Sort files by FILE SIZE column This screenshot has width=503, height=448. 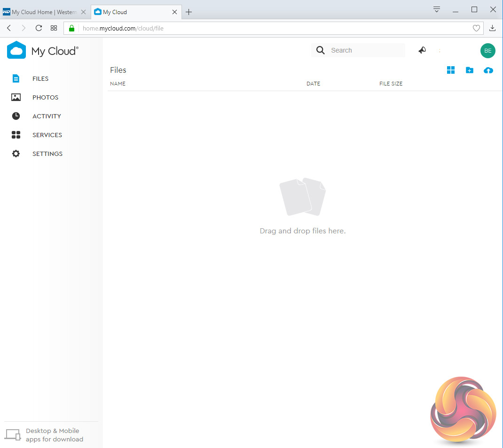click(391, 84)
